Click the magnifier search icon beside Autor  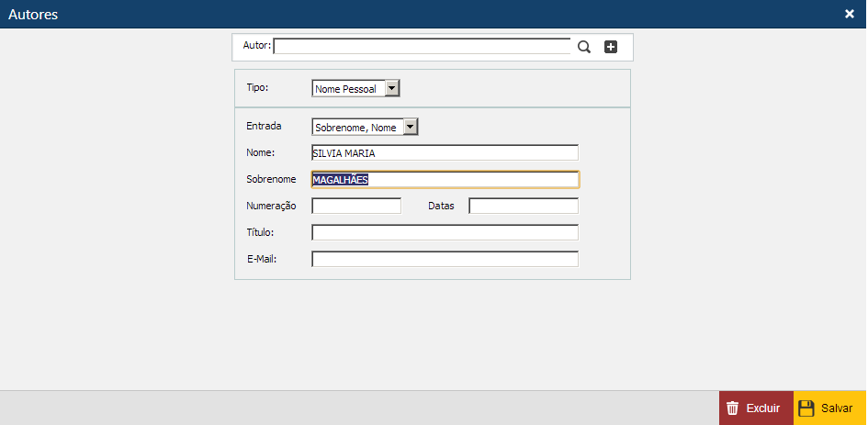(584, 47)
